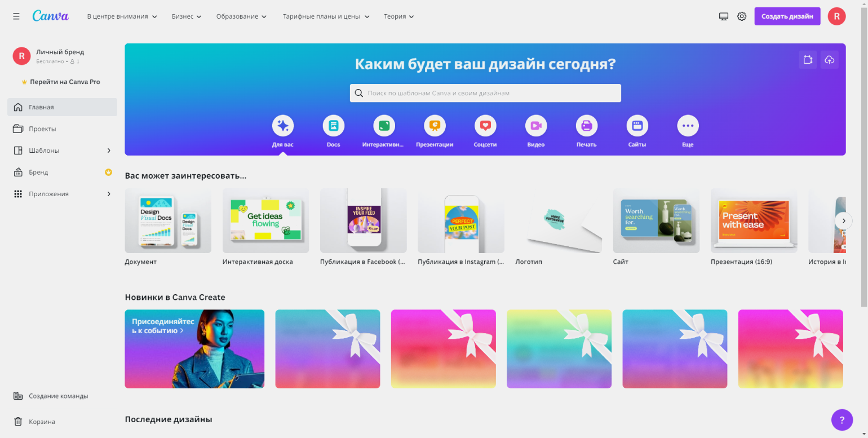Click the Новинки в Canva Create heading

175,297
